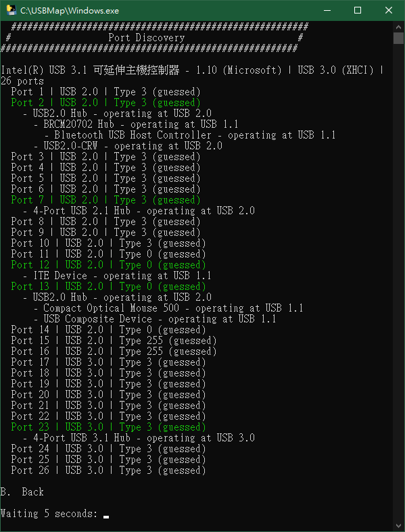The image size is (405, 532).
Task: Click the green Port 12 line
Action: 108,265
